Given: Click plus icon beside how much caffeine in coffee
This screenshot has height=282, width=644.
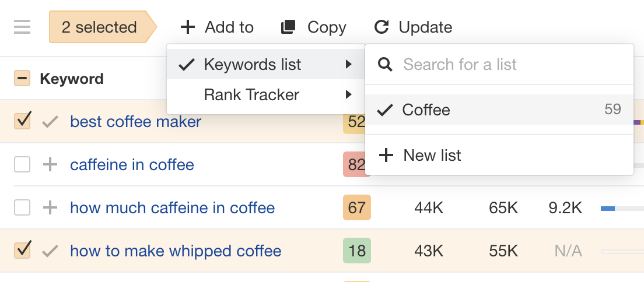Looking at the screenshot, I should tap(51, 208).
